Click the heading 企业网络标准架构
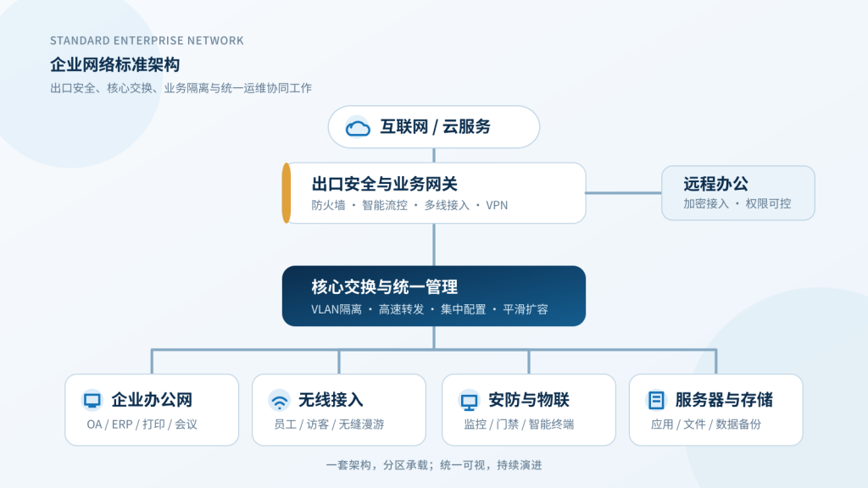Viewport: 868px width, 488px height. [115, 64]
